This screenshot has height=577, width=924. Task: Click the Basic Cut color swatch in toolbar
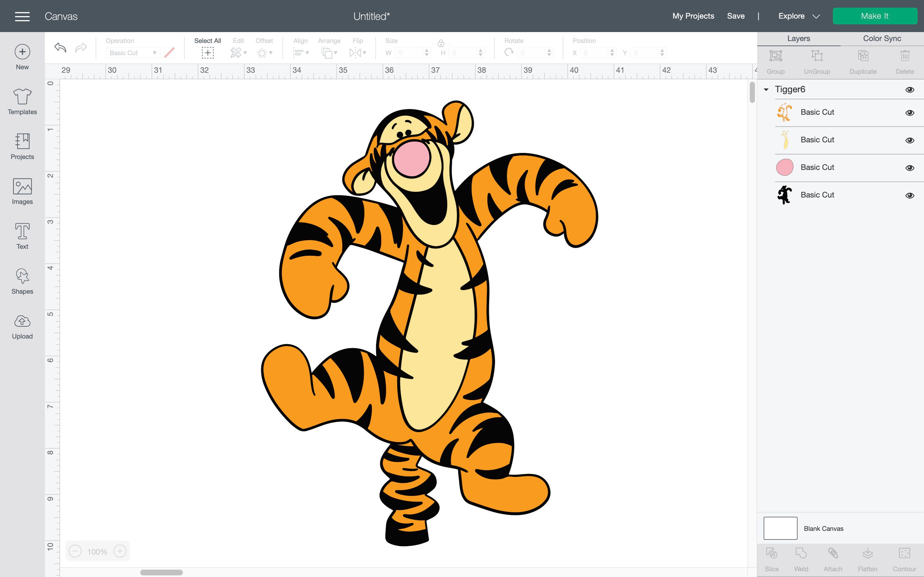pos(169,53)
